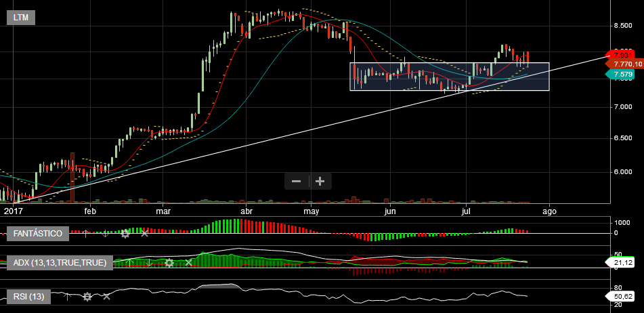Image resolution: width=644 pixels, height=313 pixels.
Task: Open FANTÁSTICO indicator settings gear
Action: pos(125,234)
